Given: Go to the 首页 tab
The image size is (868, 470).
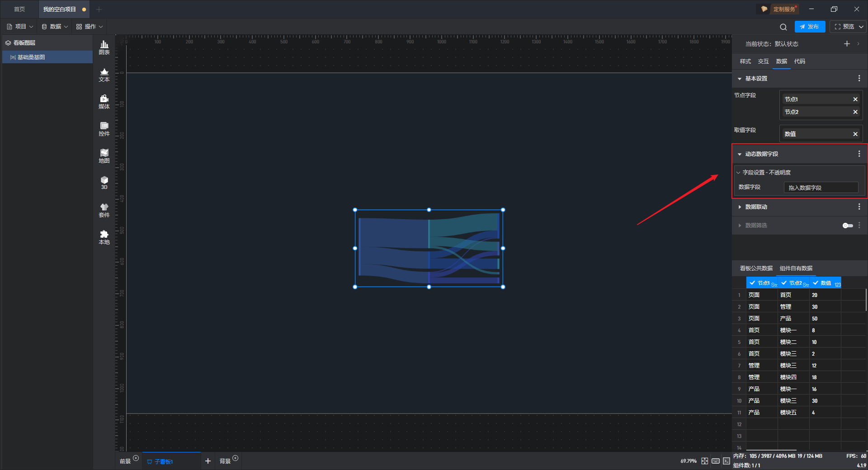Looking at the screenshot, I should point(19,9).
